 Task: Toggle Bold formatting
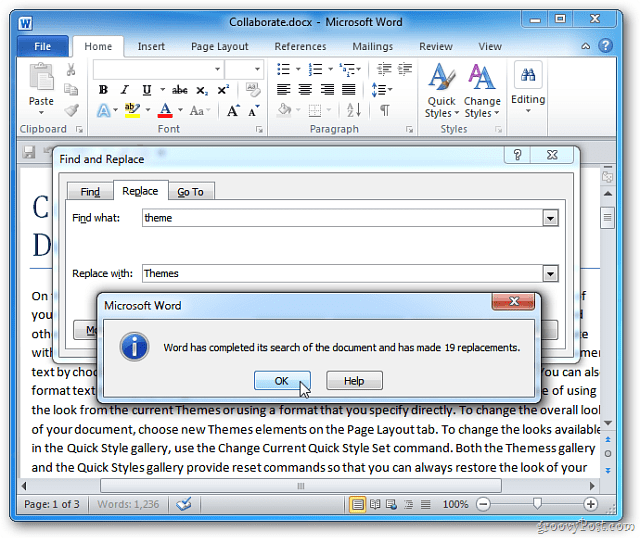(x=103, y=90)
